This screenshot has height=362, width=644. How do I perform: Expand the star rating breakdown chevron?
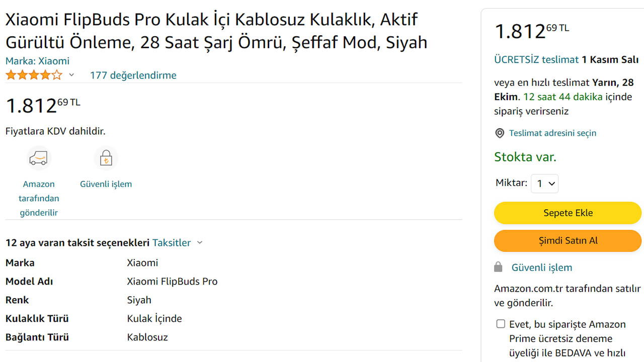(71, 75)
